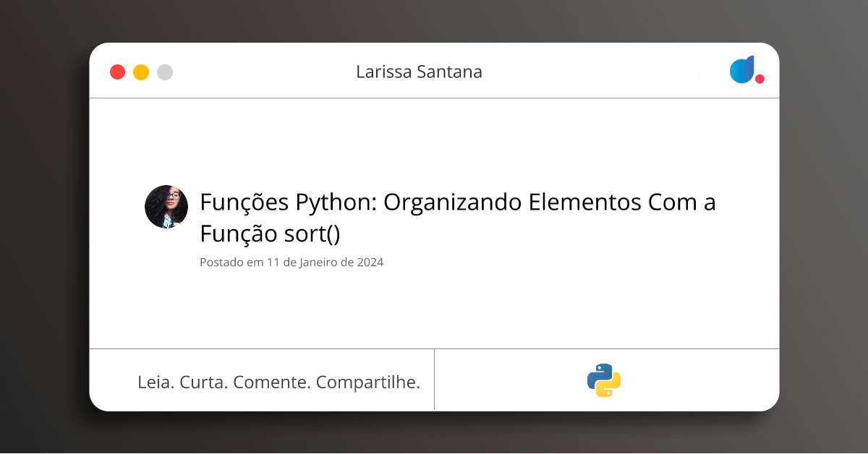Open the article content tab area
This screenshot has width=868, height=454.
pos(435,224)
